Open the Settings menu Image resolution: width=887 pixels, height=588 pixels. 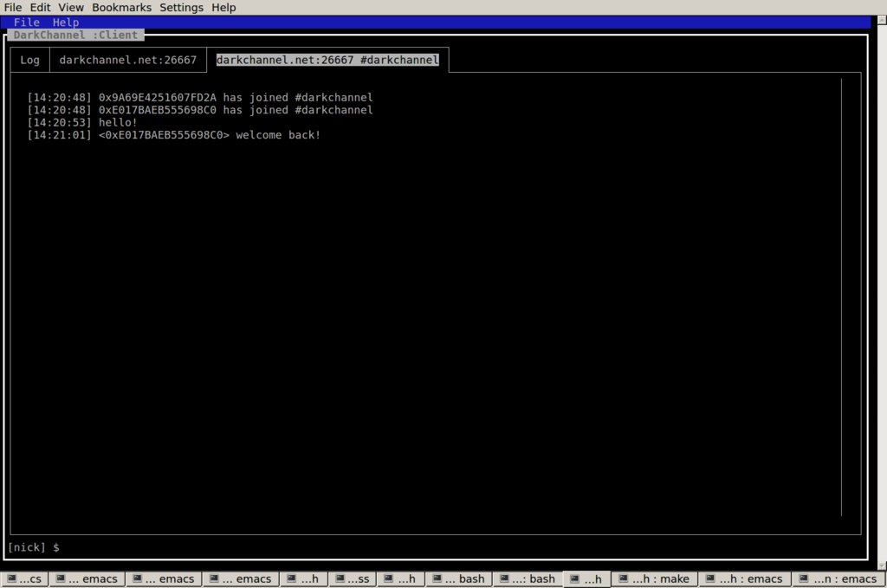[181, 7]
